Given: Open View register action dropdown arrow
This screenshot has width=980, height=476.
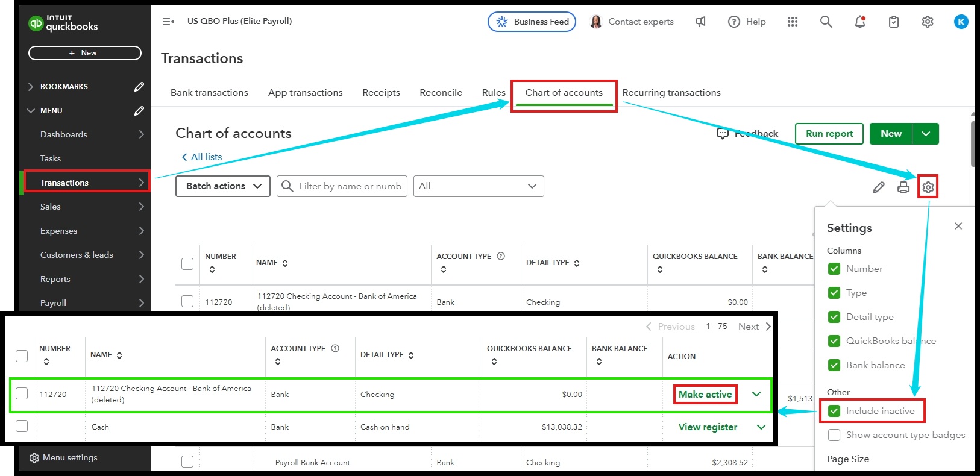Looking at the screenshot, I should click(x=761, y=427).
